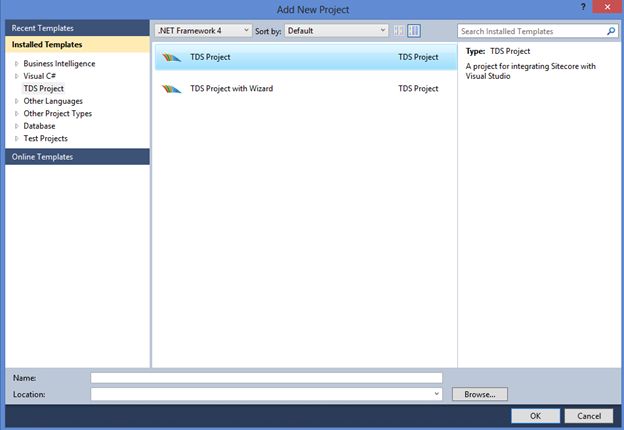Click the Cancel button

[x=589, y=416]
